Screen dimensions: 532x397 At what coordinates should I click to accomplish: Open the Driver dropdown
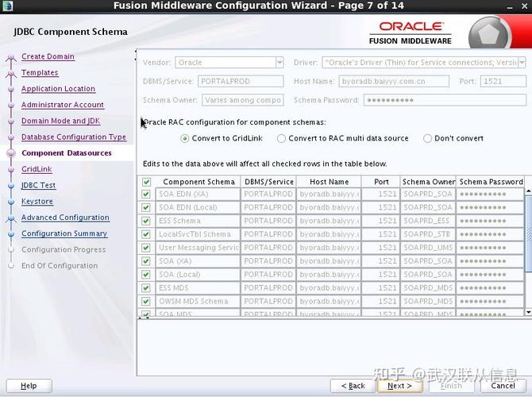pyautogui.click(x=522, y=63)
